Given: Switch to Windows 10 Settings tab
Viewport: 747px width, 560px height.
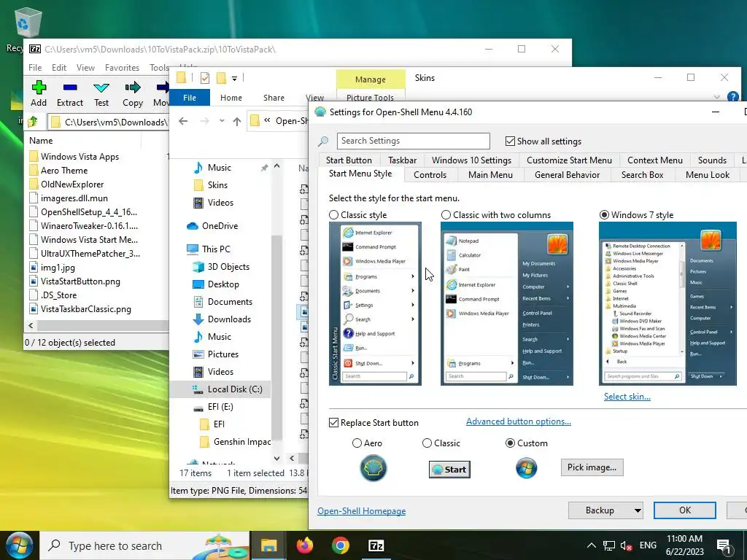Looking at the screenshot, I should [471, 160].
